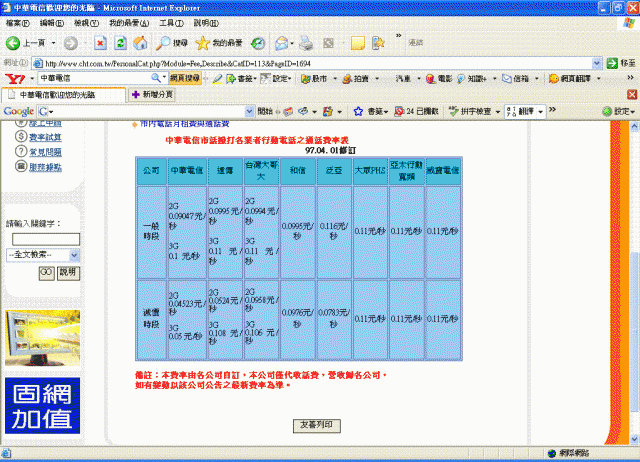Click the 大眾PHS table header cell

[370, 171]
